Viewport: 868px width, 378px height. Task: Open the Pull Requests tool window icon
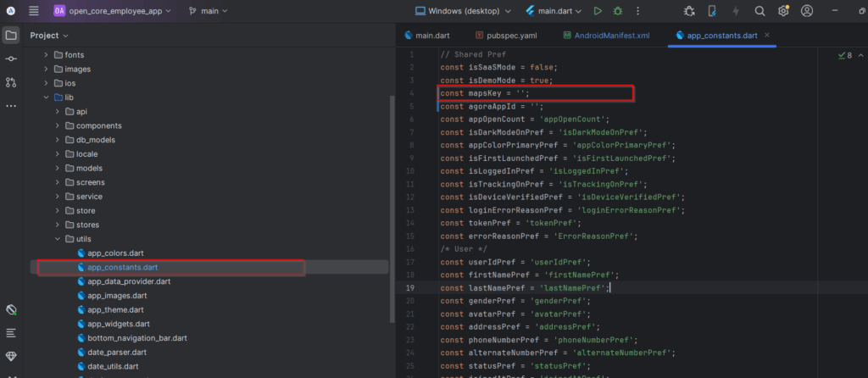pyautogui.click(x=11, y=82)
